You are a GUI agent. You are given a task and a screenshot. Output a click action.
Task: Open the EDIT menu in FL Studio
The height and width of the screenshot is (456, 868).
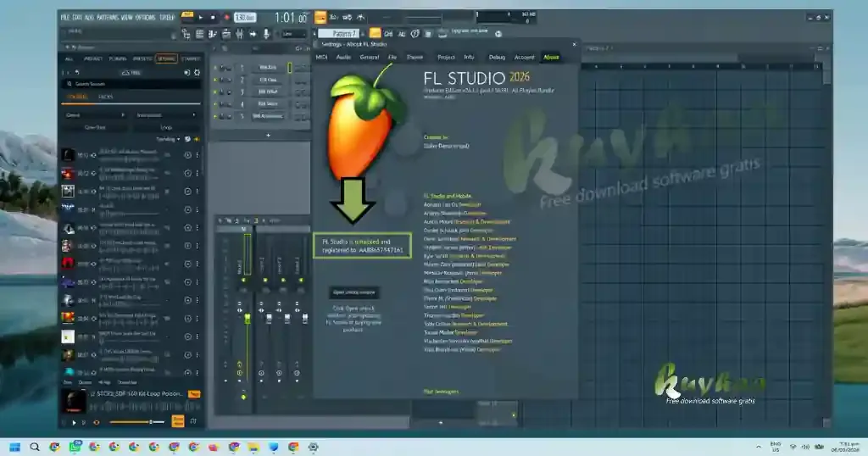tap(76, 17)
